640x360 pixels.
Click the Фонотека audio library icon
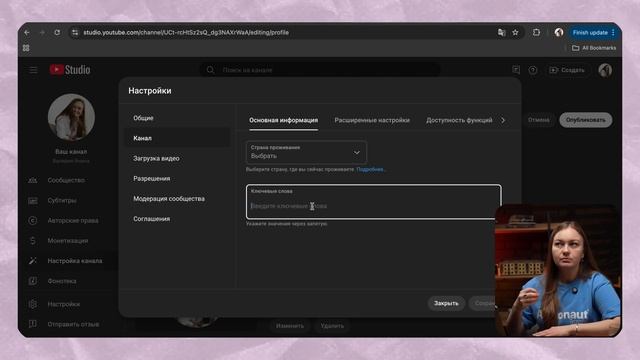click(33, 281)
